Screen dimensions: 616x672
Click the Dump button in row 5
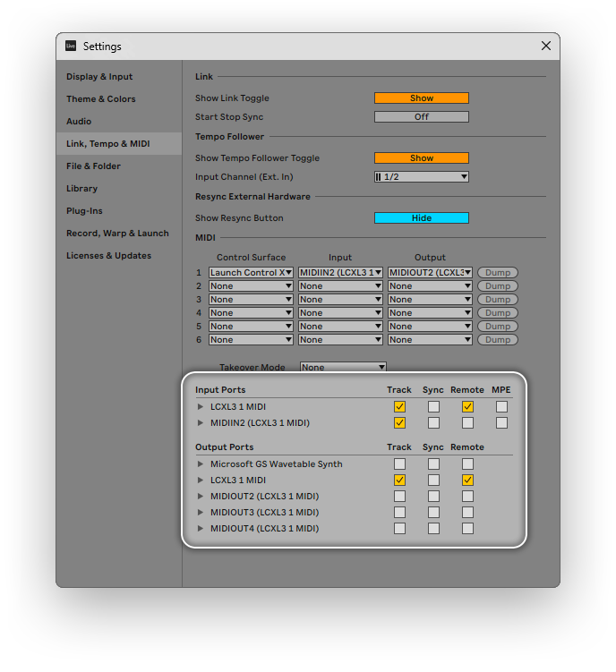(498, 326)
